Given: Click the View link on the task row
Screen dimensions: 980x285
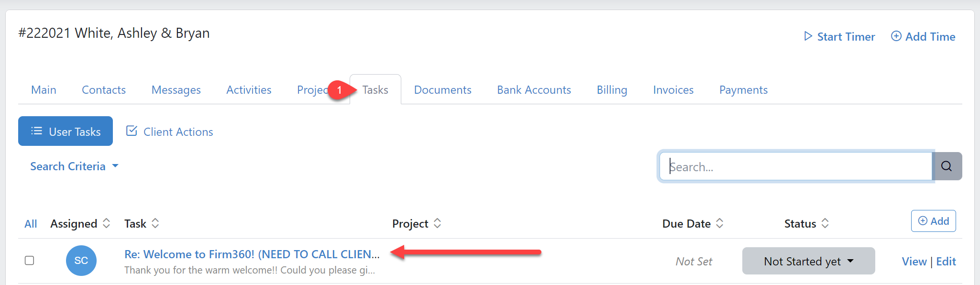Looking at the screenshot, I should point(914,261).
